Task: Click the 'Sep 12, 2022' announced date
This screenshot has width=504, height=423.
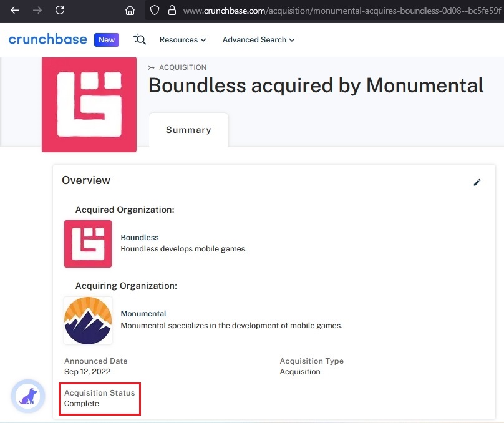Action: click(87, 372)
